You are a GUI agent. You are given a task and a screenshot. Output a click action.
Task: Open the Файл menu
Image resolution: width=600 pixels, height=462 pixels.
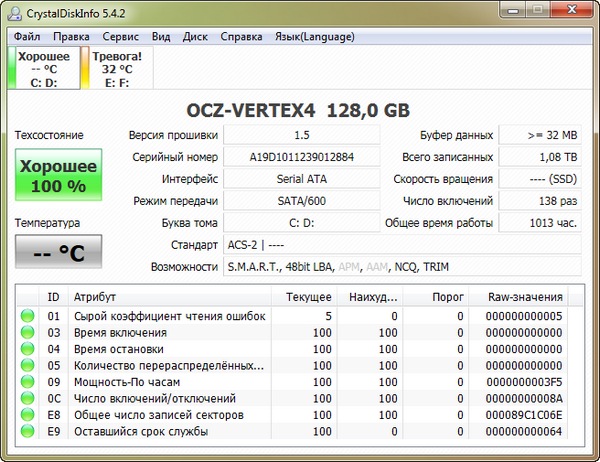(27, 36)
